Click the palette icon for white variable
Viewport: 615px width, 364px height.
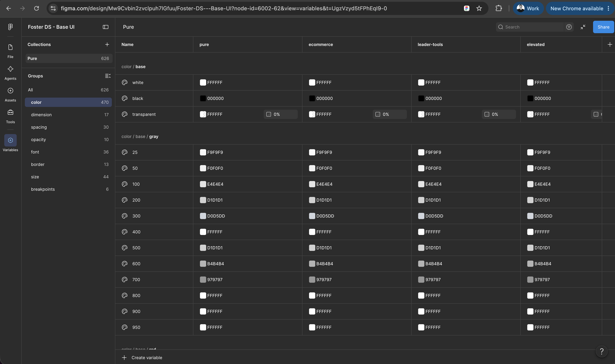(x=125, y=82)
